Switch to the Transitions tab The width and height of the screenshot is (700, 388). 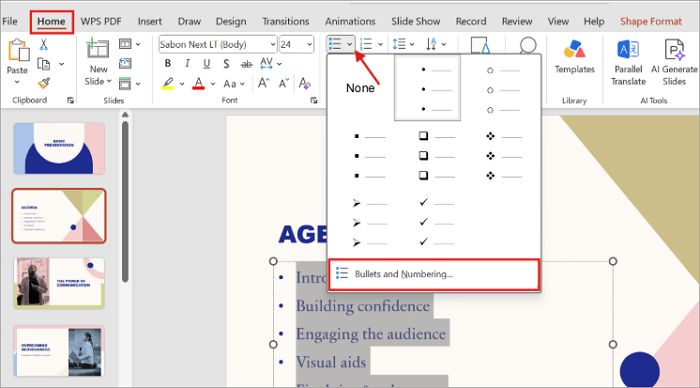click(x=286, y=21)
